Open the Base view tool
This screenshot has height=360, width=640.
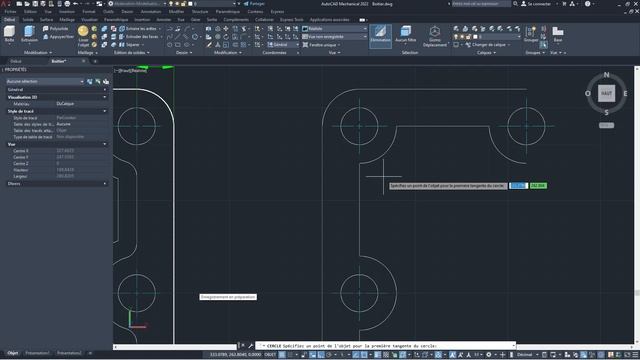pos(558,34)
